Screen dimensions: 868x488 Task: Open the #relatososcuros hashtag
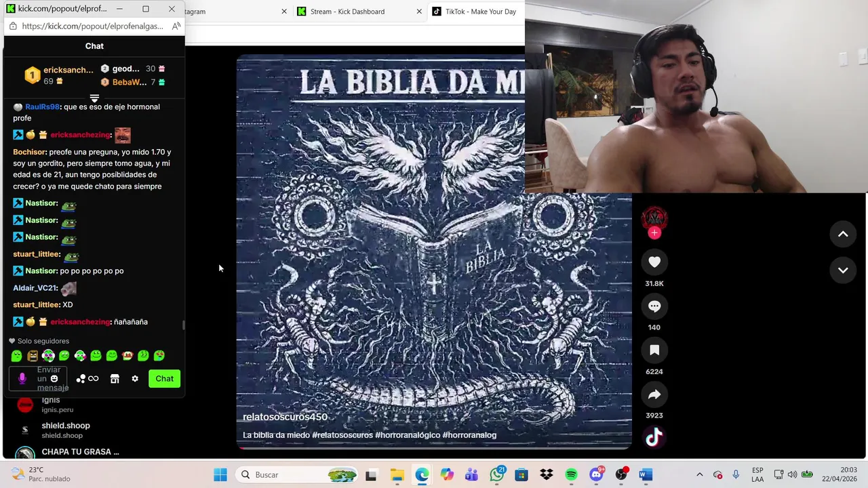tap(342, 435)
